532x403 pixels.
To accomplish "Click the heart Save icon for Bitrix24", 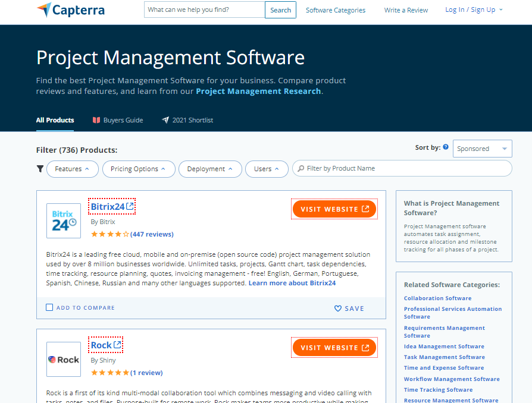I will [338, 308].
